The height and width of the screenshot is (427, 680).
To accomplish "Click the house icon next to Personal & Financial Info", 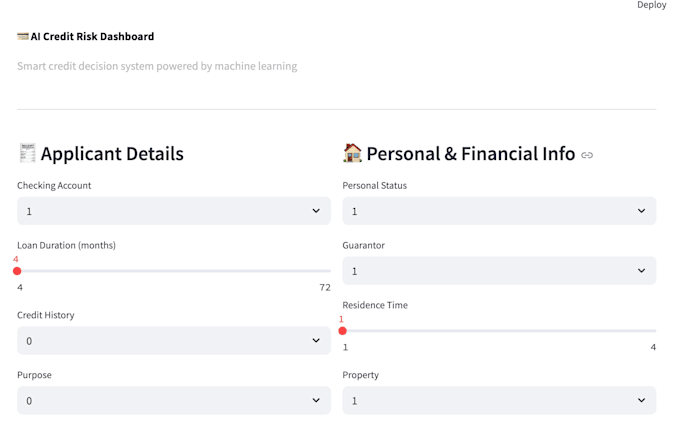I will pyautogui.click(x=352, y=153).
